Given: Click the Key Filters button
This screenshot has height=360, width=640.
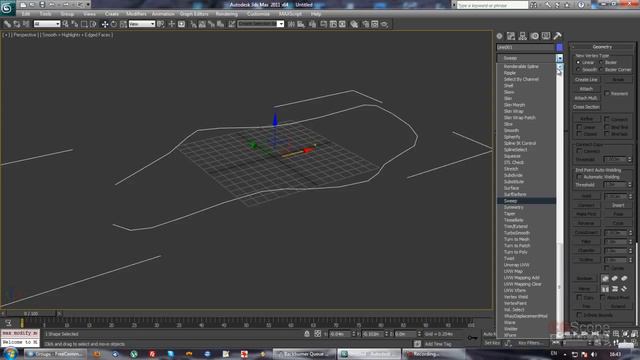Looking at the screenshot, I should 530,343.
